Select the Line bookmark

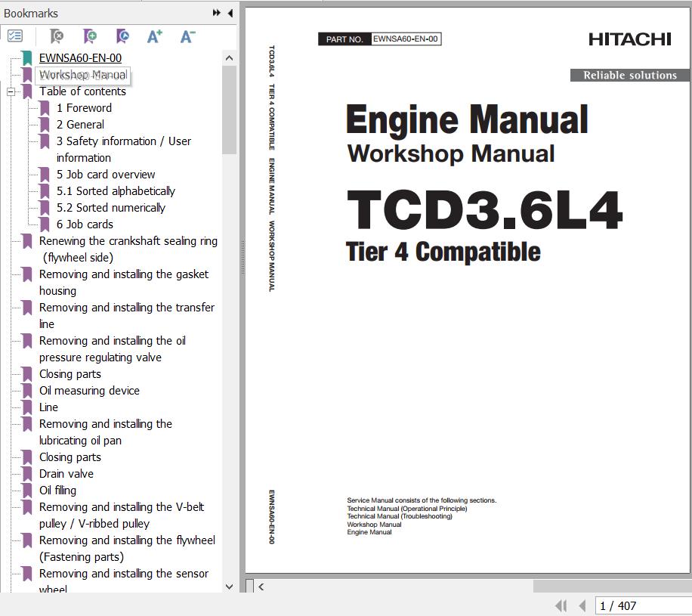point(48,407)
